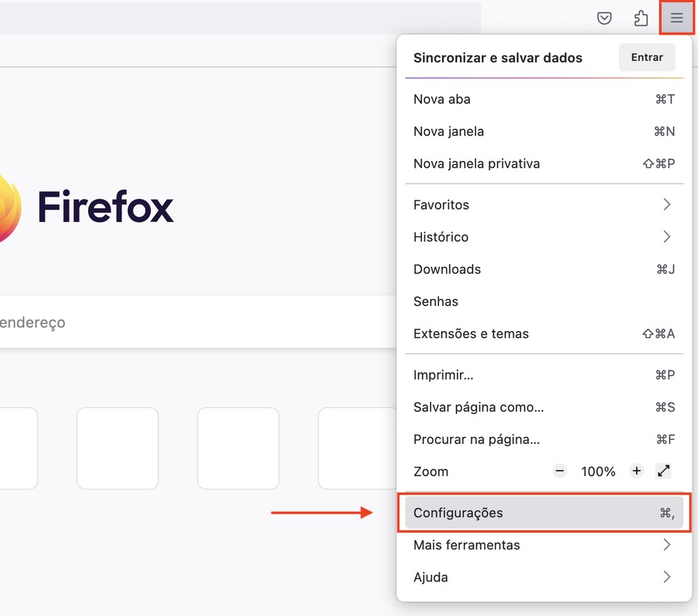
Task: Reset zoom via 100% label
Action: coord(598,471)
